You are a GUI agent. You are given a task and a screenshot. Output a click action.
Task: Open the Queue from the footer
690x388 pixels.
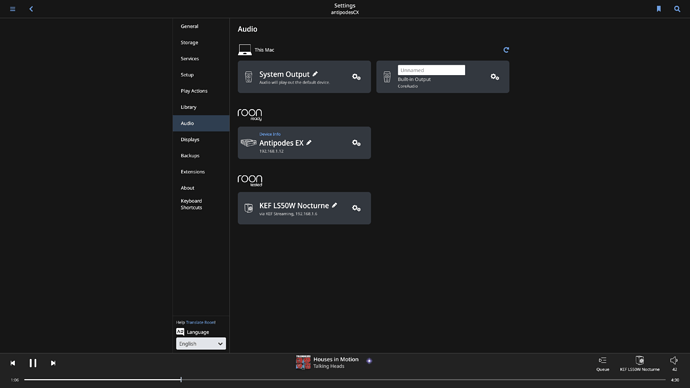point(602,363)
